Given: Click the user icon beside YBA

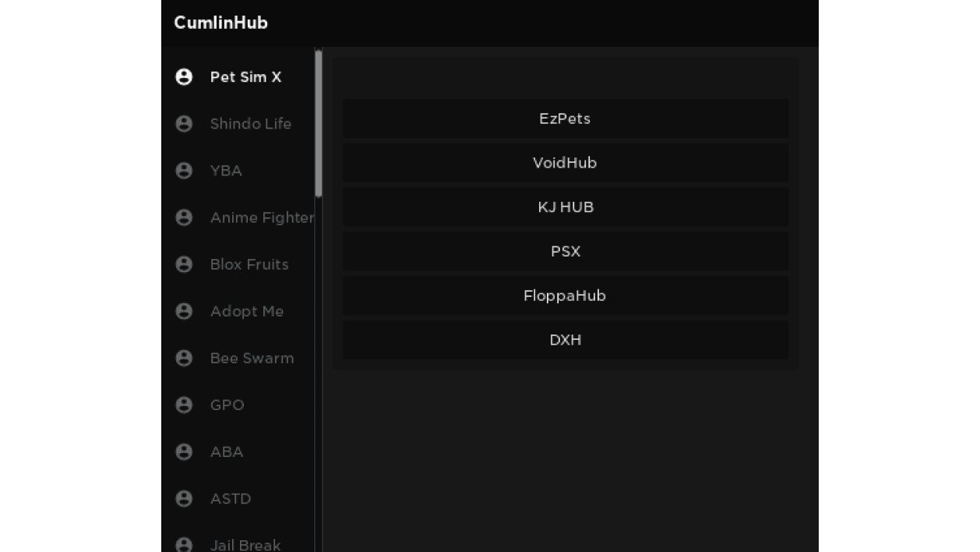Looking at the screenshot, I should 184,170.
